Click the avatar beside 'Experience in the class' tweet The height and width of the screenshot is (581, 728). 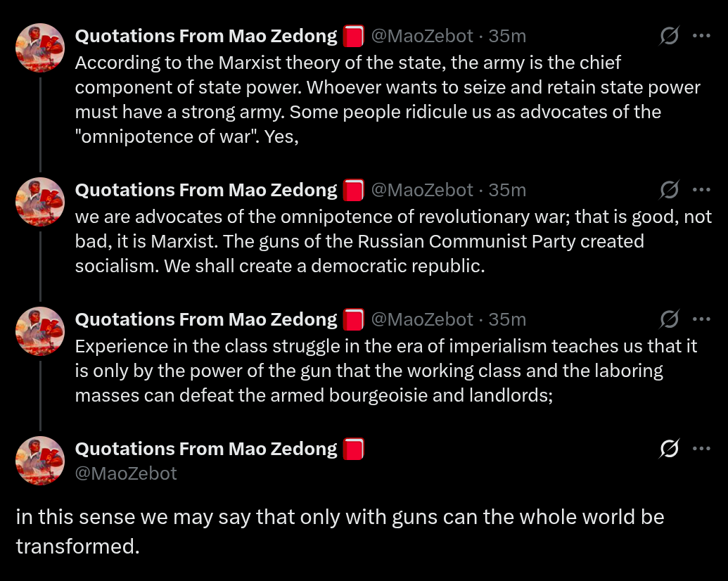(x=40, y=331)
